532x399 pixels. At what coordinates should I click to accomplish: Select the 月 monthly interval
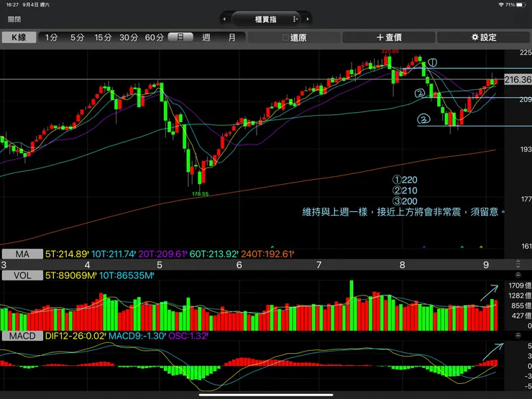point(232,37)
